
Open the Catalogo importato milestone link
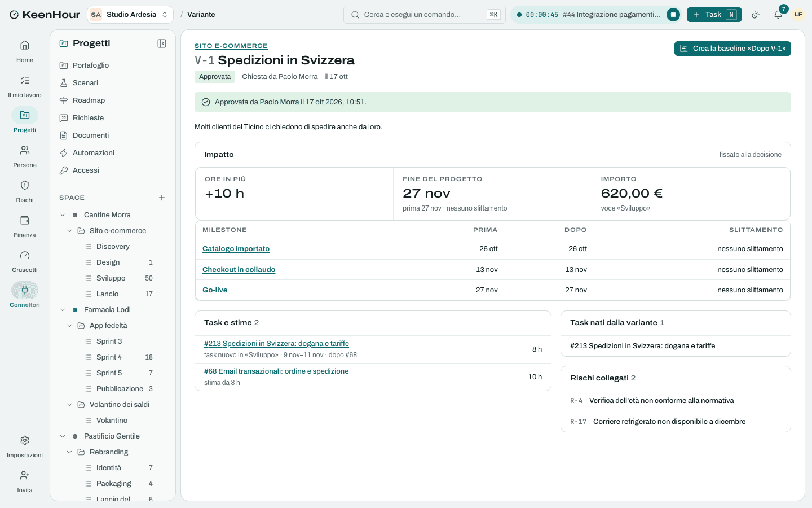(x=236, y=249)
